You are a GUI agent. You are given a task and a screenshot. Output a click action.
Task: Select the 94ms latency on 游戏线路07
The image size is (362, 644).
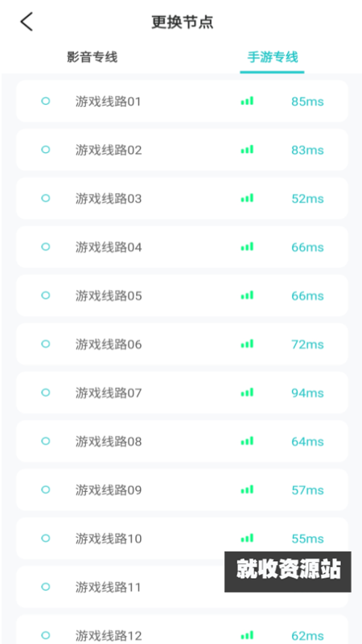coord(307,393)
